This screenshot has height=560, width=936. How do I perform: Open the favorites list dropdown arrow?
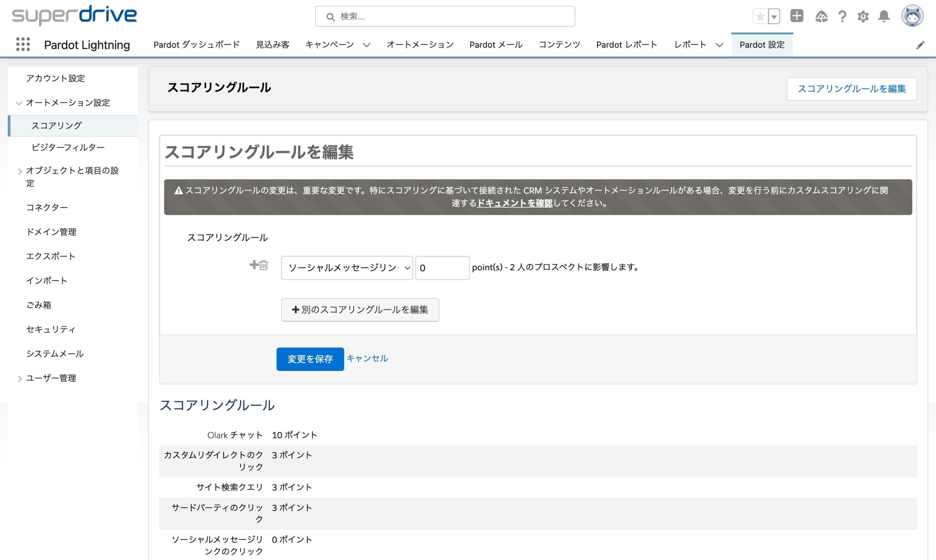click(x=774, y=16)
